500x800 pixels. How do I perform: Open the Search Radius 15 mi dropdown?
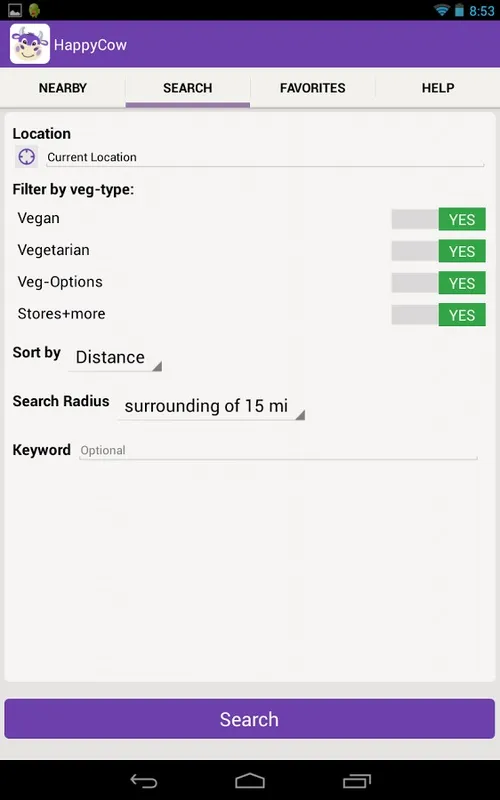211,407
